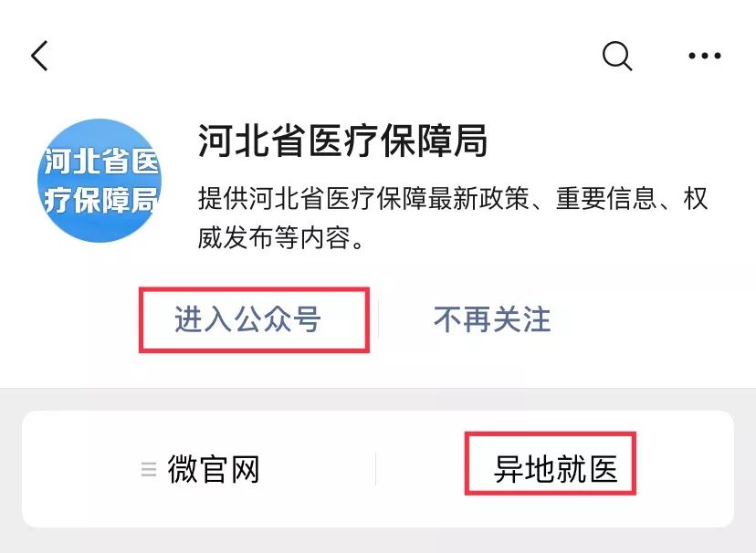The image size is (756, 553).
Task: Tap the back arrow icon
Action: pyautogui.click(x=39, y=56)
